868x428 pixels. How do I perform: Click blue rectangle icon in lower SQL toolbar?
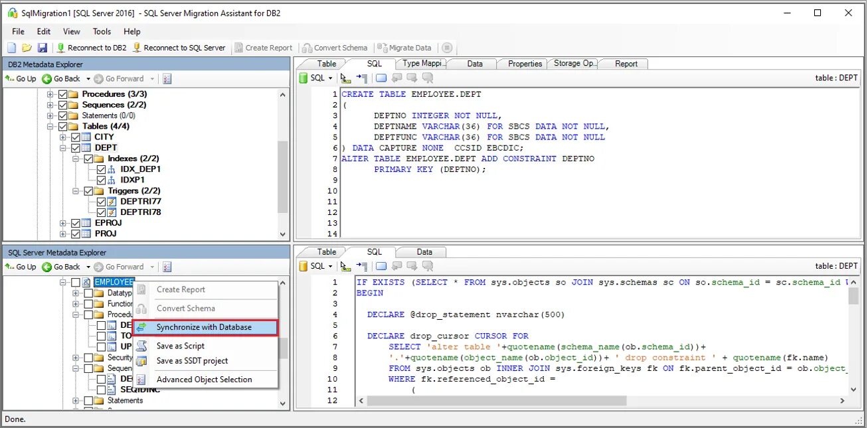tap(381, 266)
